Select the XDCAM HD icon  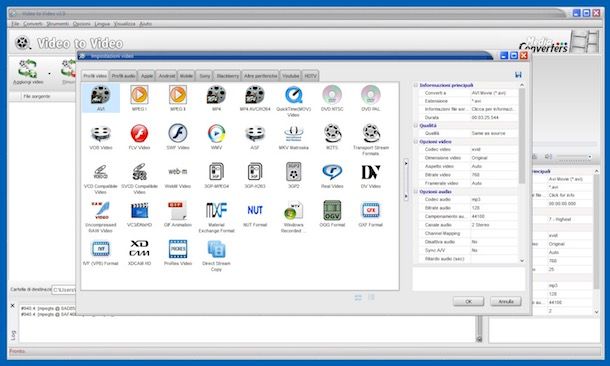click(139, 248)
